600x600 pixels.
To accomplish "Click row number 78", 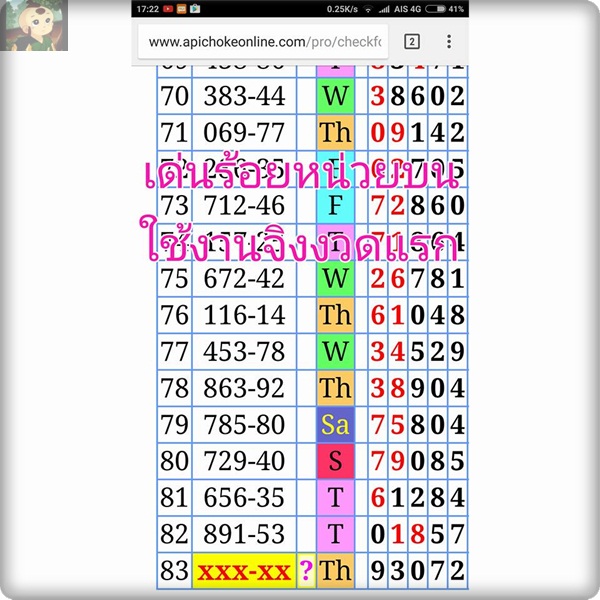I will 174,388.
